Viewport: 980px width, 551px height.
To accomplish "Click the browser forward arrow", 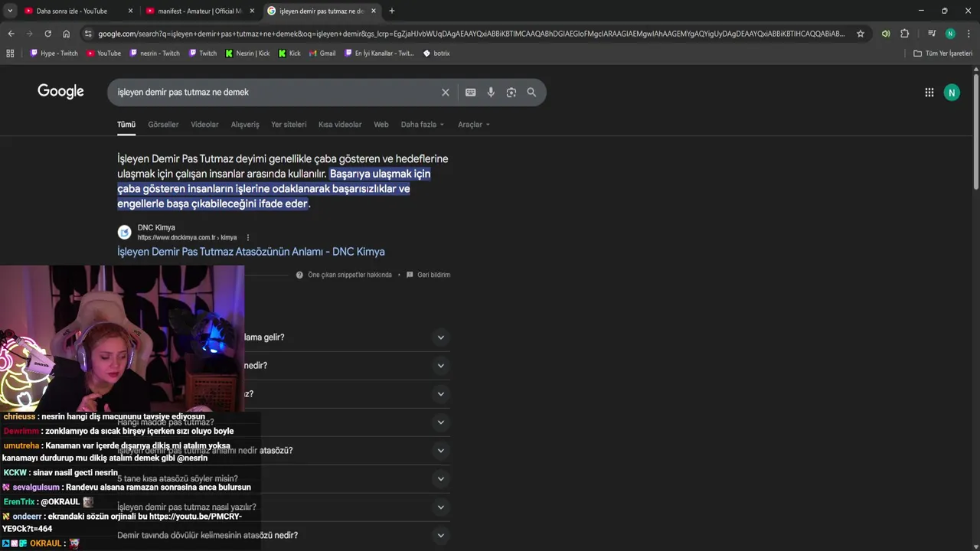I will [29, 34].
